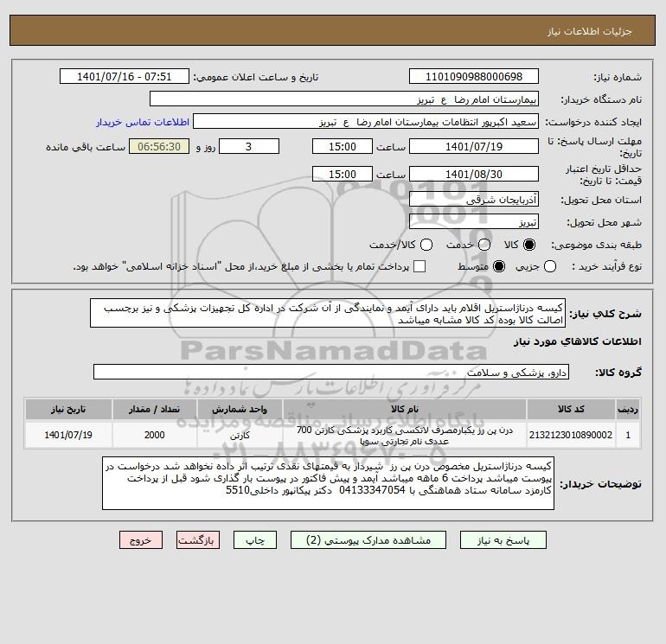This screenshot has height=644, width=666.
Task: Click the quantity cell 2000
Action: [154, 435]
